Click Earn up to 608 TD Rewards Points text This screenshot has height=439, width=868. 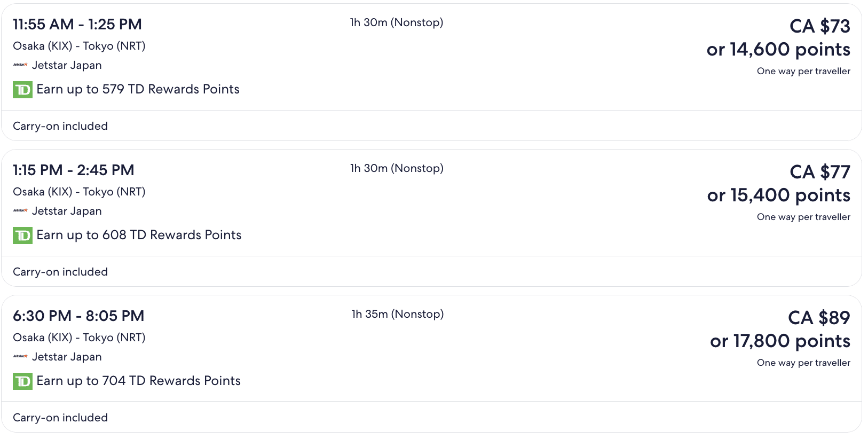(139, 235)
